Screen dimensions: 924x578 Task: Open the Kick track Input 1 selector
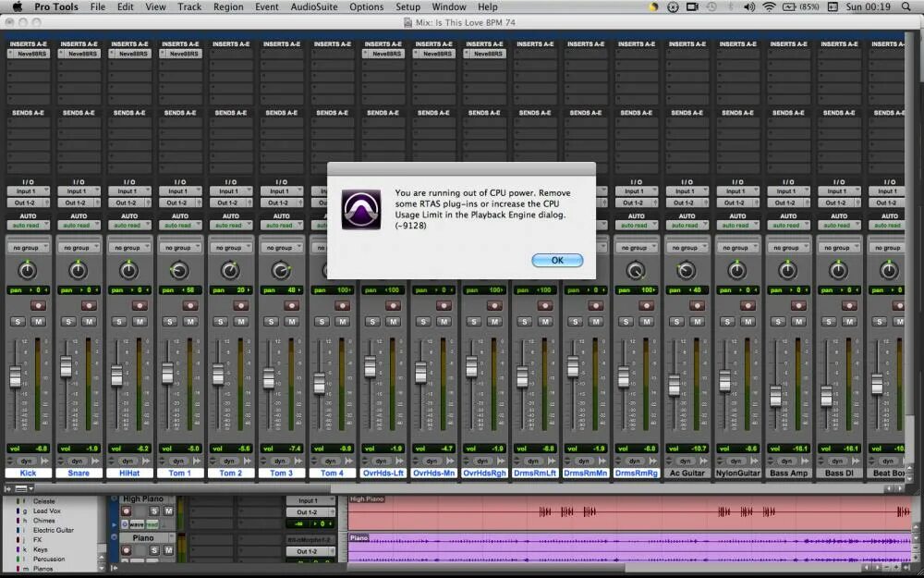coord(29,191)
